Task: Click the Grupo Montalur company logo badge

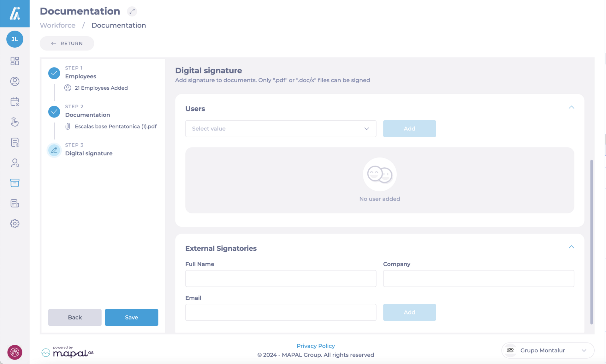Action: click(510, 350)
